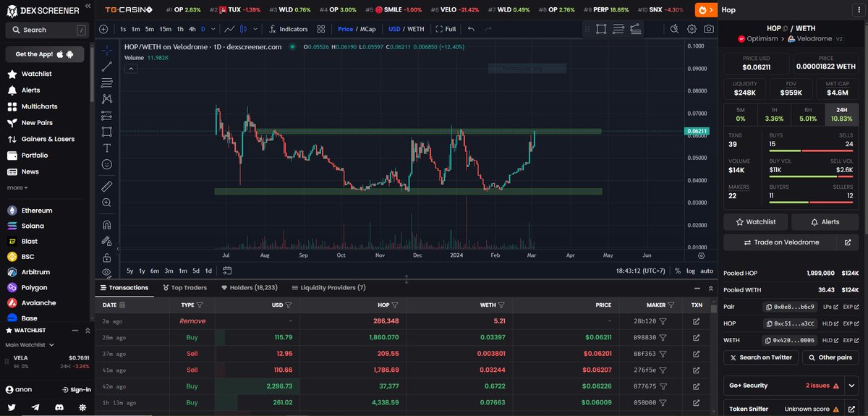Click the sidebar Search field
This screenshot has width=868, height=416.
tap(46, 30)
